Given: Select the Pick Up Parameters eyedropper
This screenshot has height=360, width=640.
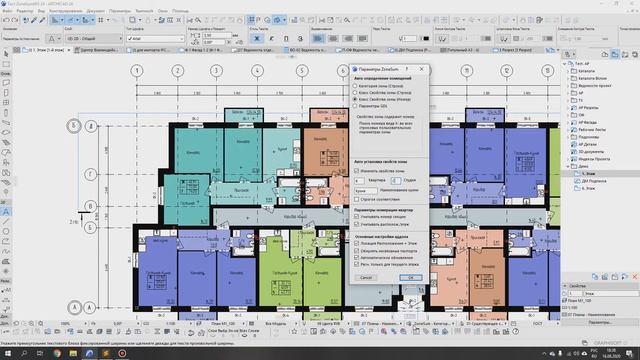Looking at the screenshot, I should click(x=34, y=20).
